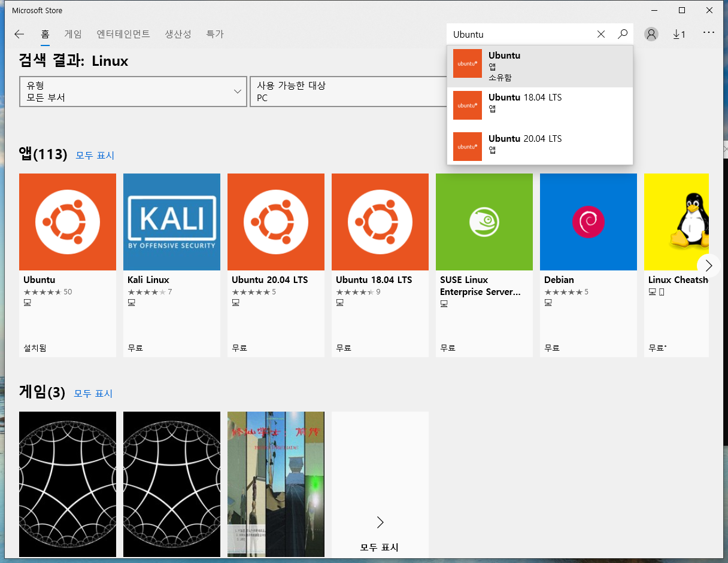Show next apps with right arrow
728x563 pixels.
[x=709, y=265]
